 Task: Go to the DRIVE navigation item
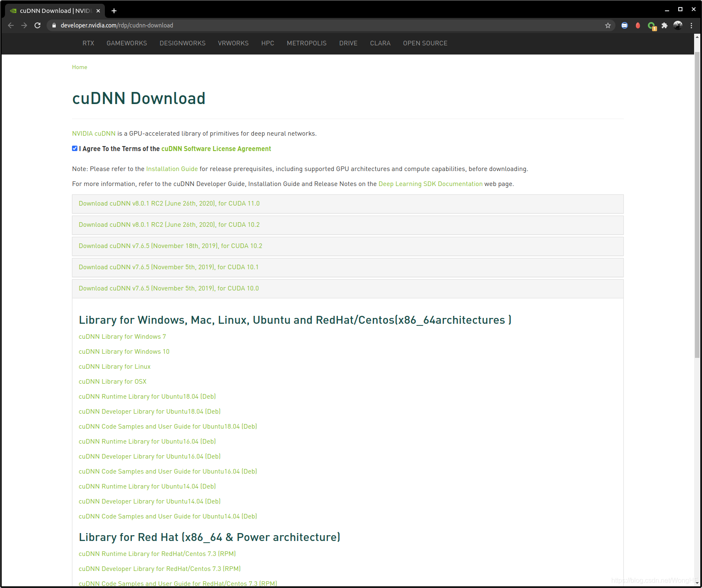coord(348,43)
